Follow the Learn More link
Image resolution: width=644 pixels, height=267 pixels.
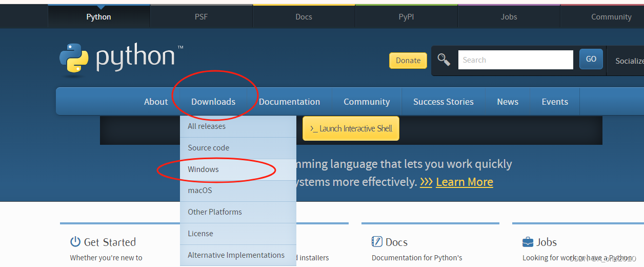tap(465, 182)
